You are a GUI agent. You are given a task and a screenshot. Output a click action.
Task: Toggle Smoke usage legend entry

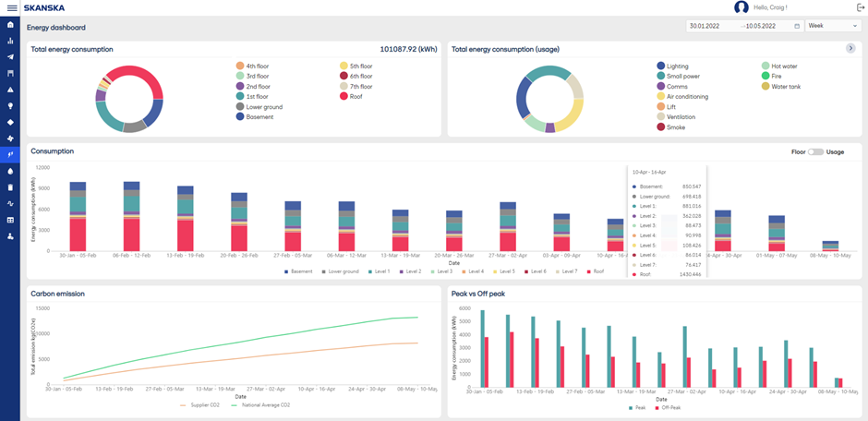(x=671, y=127)
